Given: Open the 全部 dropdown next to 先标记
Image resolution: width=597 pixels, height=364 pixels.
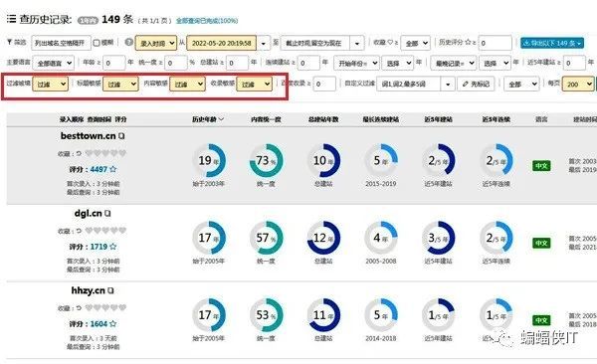Looking at the screenshot, I should pyautogui.click(x=521, y=84).
